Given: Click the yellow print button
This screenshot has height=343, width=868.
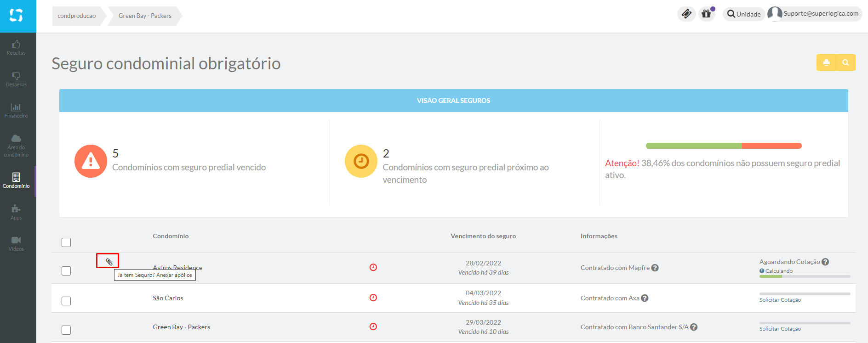Looking at the screenshot, I should coord(826,62).
